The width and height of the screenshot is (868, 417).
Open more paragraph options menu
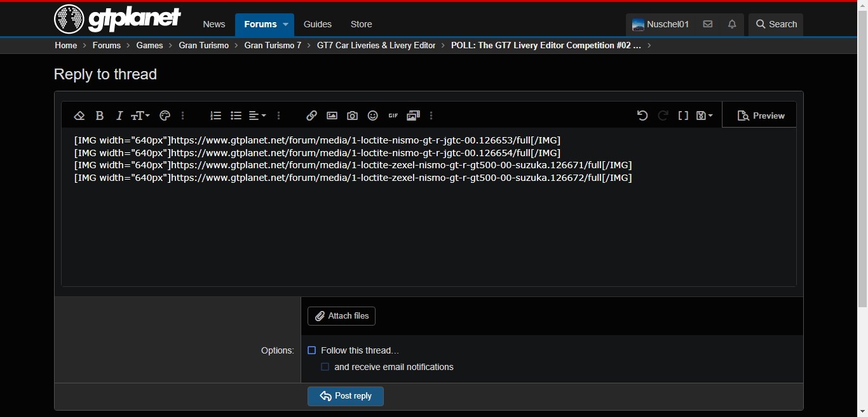279,116
